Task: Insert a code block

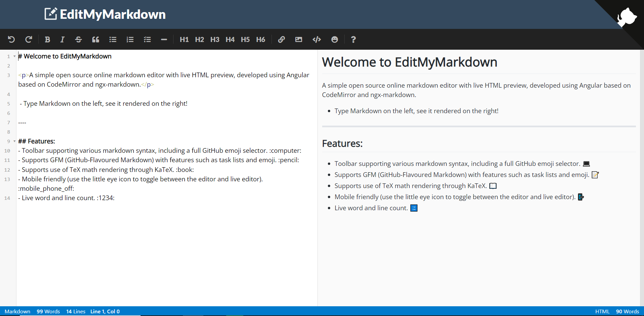Action: point(316,40)
